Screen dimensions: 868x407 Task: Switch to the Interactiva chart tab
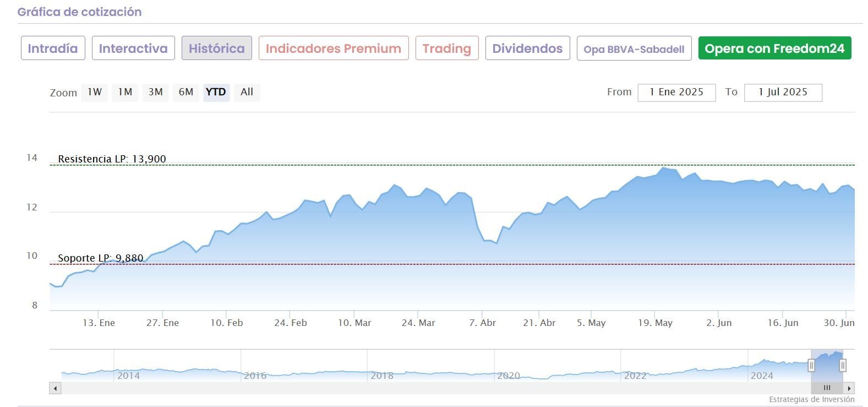coord(133,48)
